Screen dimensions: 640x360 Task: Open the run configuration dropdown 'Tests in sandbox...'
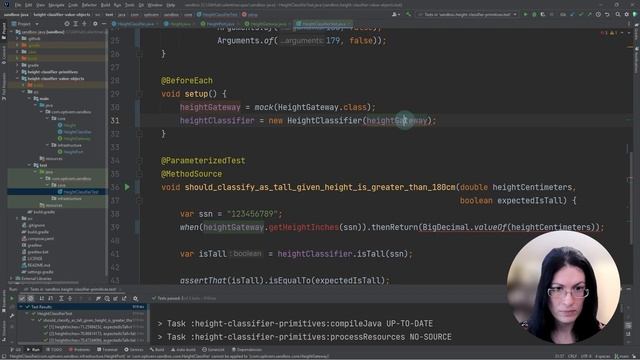(x=467, y=14)
